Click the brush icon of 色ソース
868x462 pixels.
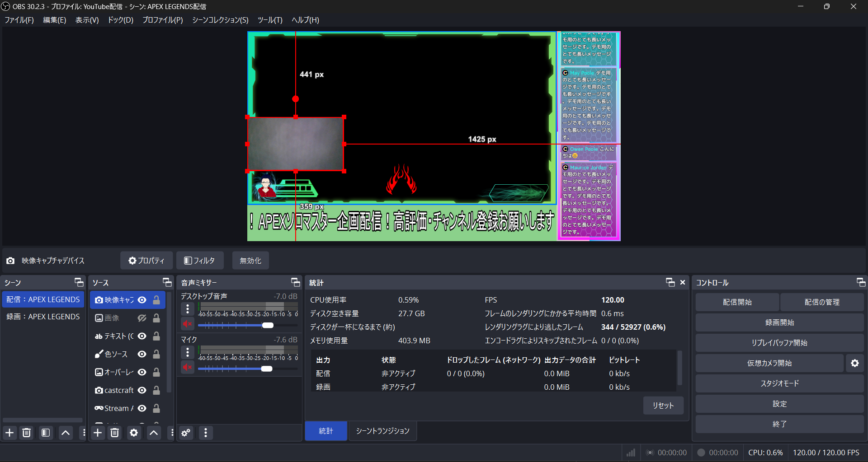(99, 354)
